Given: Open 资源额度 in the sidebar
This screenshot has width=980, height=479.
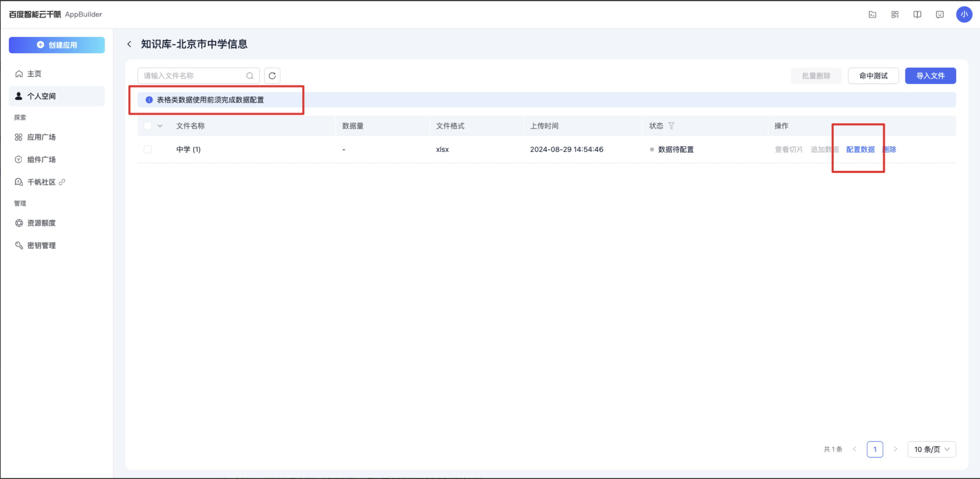Looking at the screenshot, I should click(57, 223).
